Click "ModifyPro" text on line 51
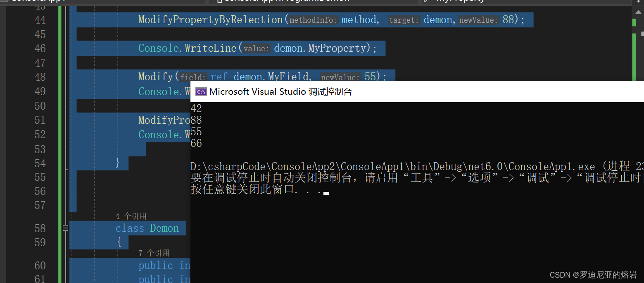 click(x=164, y=120)
